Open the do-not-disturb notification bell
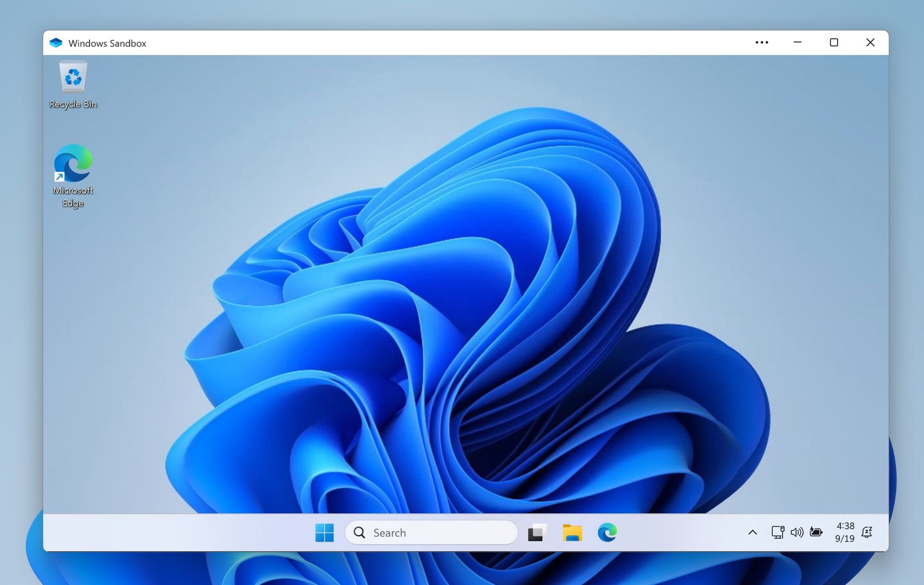924x585 pixels. tap(867, 532)
